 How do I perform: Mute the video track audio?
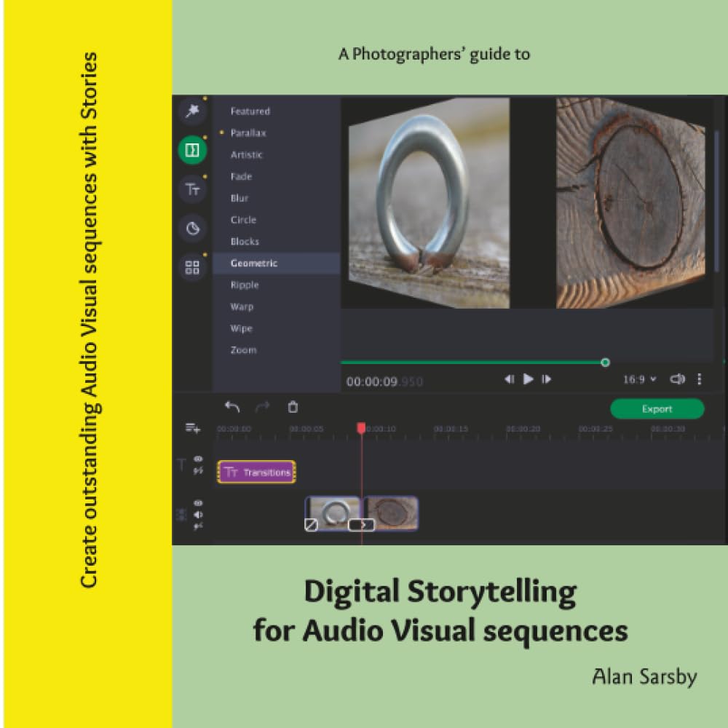pyautogui.click(x=198, y=515)
